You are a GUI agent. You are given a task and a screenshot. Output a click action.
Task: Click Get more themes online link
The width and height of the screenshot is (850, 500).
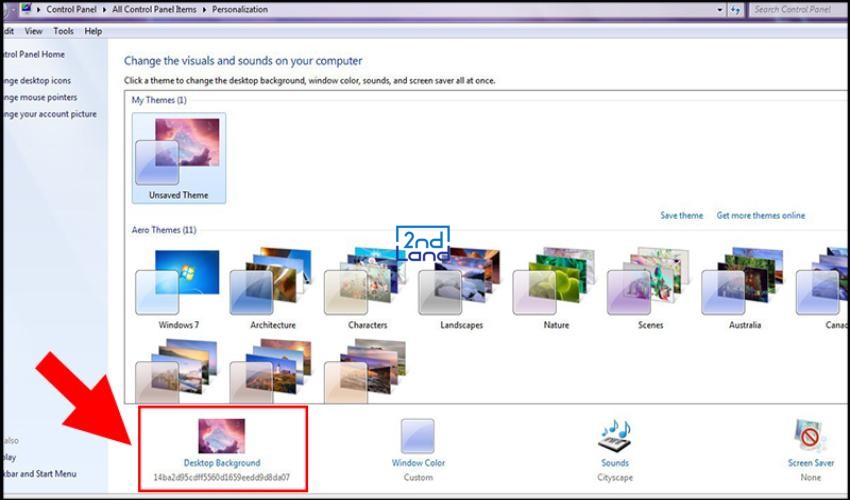click(761, 215)
